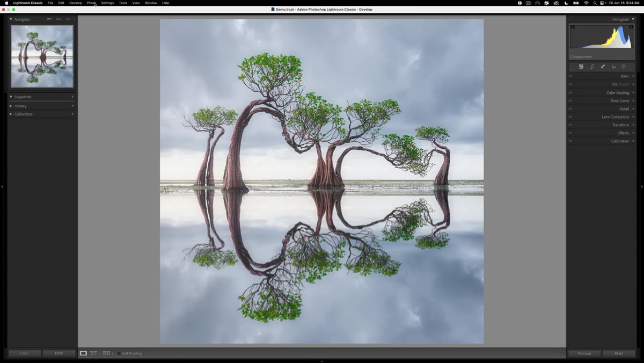644x363 pixels.
Task: Collapse the Histogram panel
Action: 633,19
